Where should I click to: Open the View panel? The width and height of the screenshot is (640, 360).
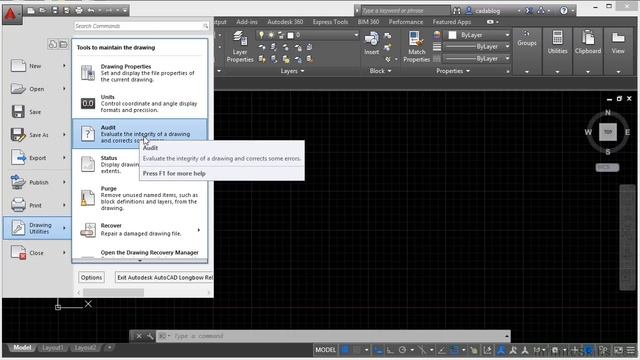pos(618,42)
